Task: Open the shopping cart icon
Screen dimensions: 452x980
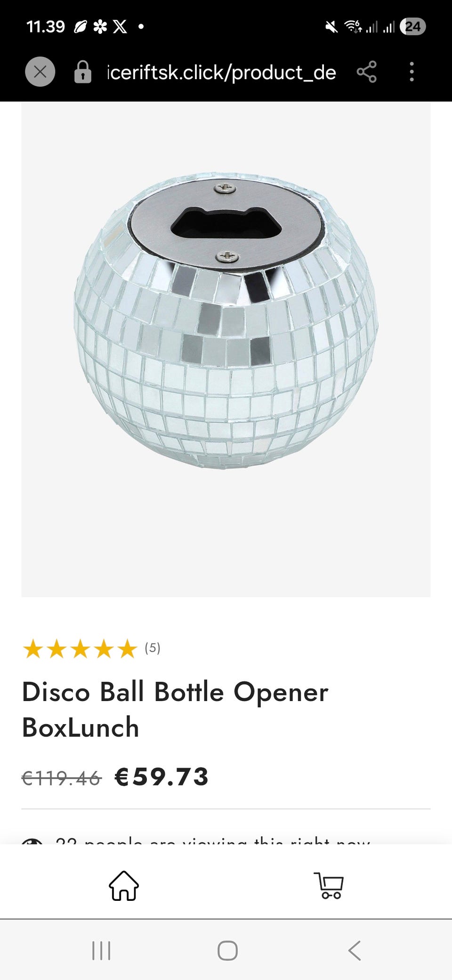Action: point(329,885)
